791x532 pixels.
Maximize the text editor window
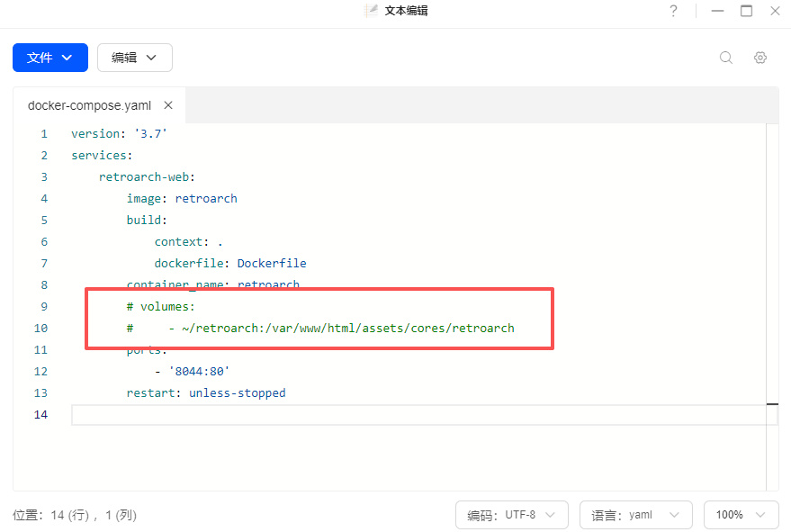coord(746,11)
